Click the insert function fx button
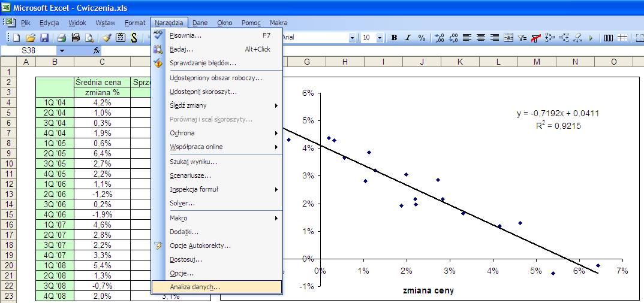This screenshot has width=644, height=303. tap(97, 50)
